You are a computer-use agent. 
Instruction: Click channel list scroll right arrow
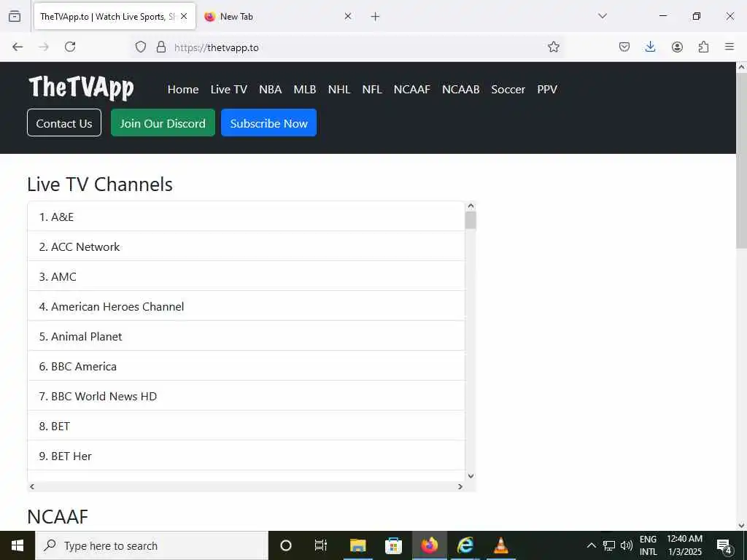pos(460,486)
